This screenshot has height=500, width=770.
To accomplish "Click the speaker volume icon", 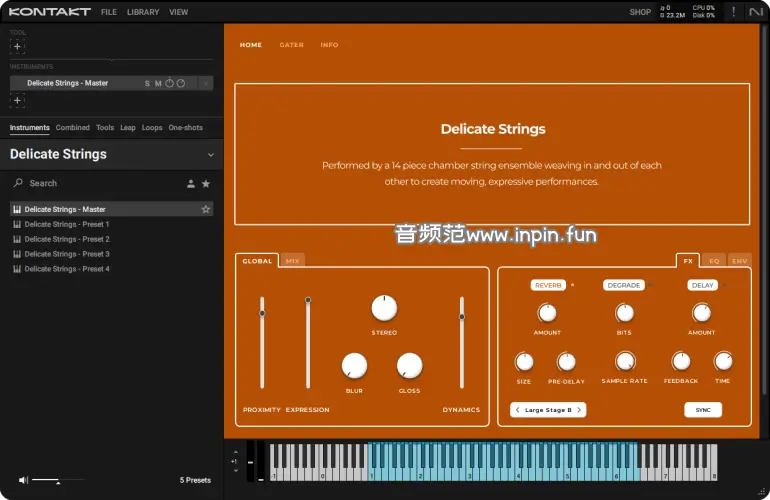I will pos(23,480).
